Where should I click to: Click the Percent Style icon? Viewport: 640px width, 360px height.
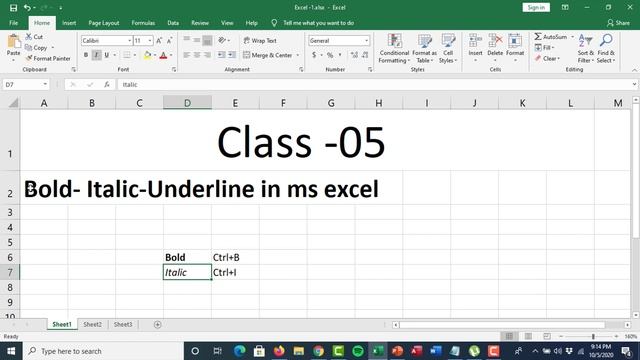point(330,55)
